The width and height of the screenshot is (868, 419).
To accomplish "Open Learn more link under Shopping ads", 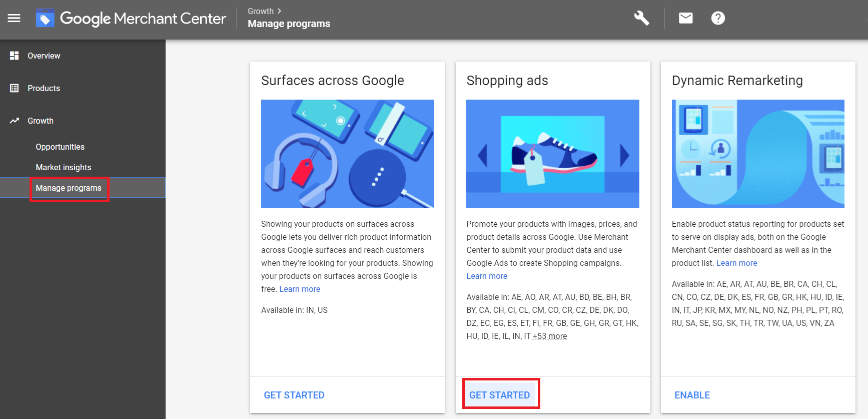I will click(x=487, y=276).
